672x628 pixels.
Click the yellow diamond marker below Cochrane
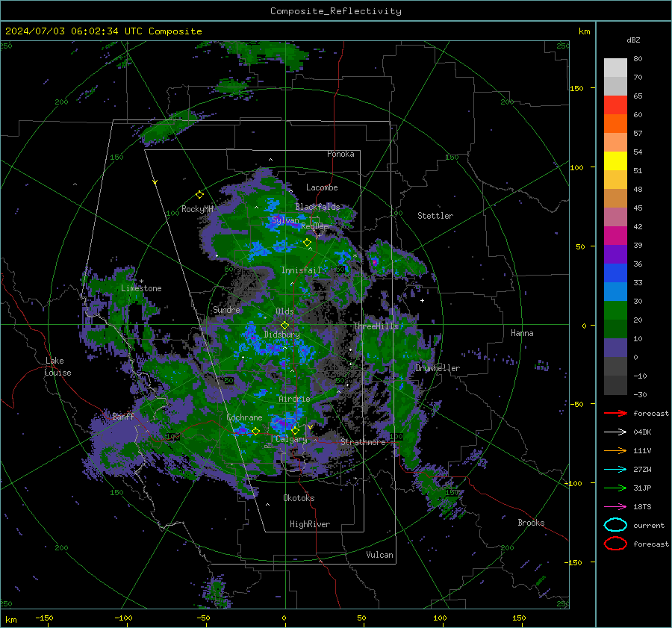[x=255, y=431]
